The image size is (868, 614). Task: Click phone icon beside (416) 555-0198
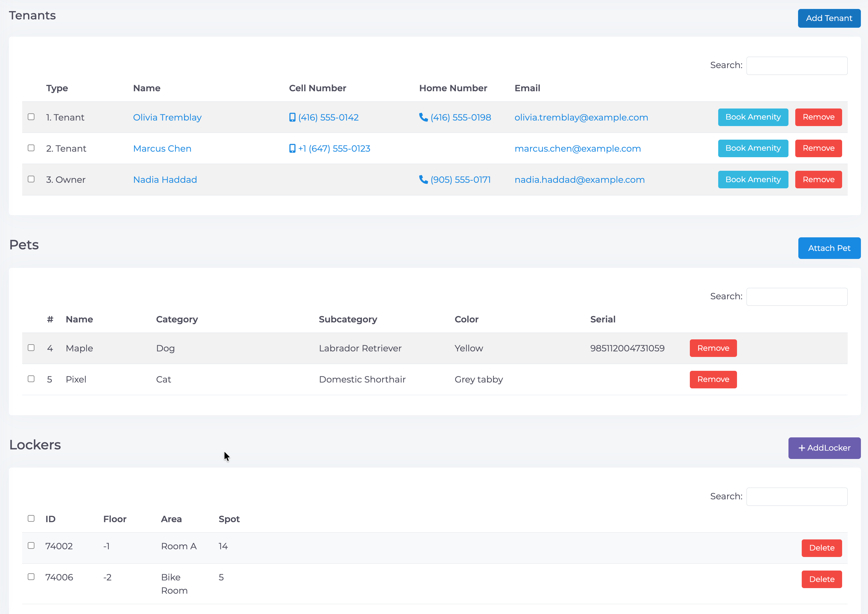coord(424,117)
